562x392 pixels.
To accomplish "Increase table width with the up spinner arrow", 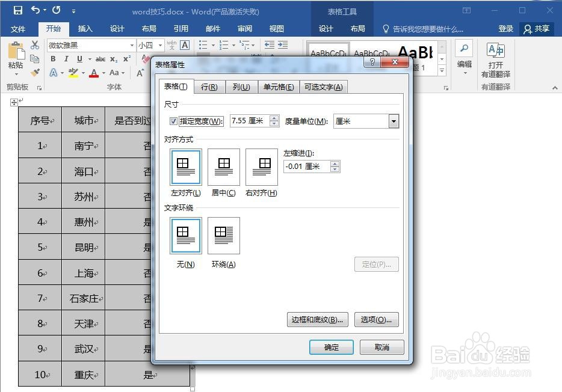I will pyautogui.click(x=274, y=118).
